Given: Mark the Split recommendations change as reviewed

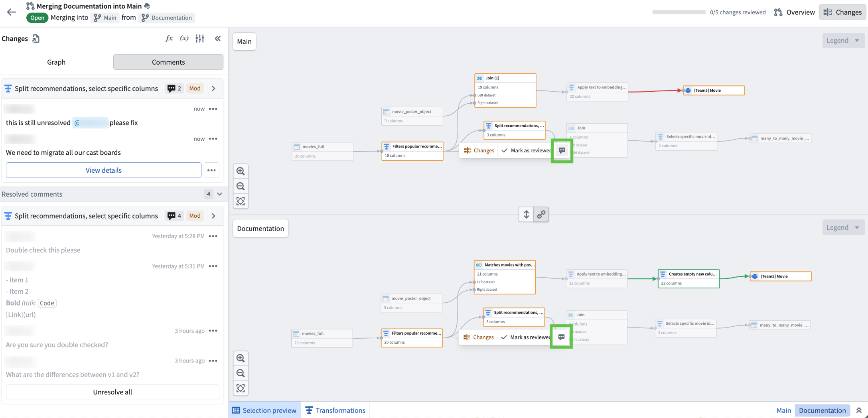Looking at the screenshot, I should pyautogui.click(x=526, y=150).
